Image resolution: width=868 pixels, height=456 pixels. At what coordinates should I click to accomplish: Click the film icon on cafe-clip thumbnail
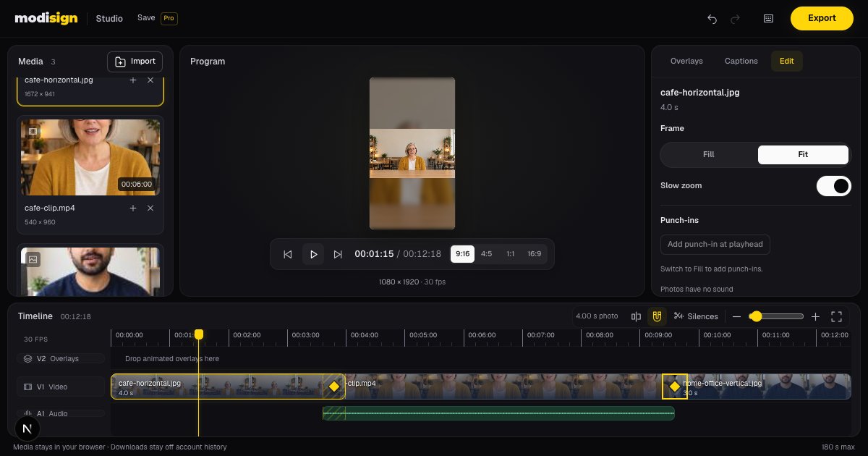pyautogui.click(x=33, y=131)
